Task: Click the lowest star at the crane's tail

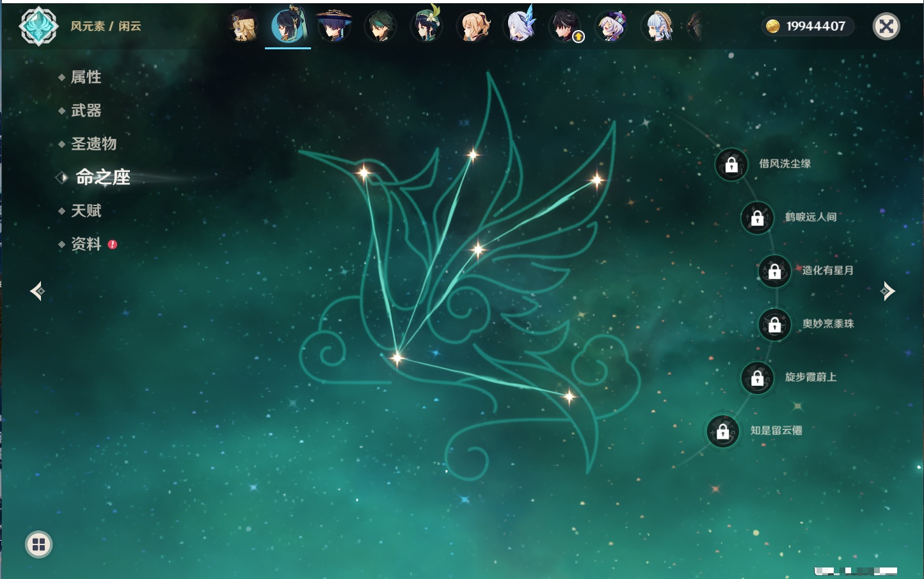Action: tap(569, 397)
